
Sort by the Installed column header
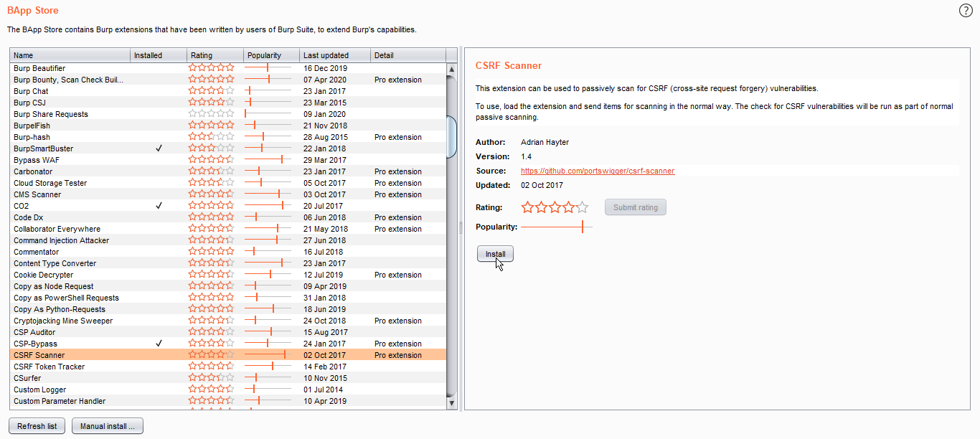click(159, 55)
